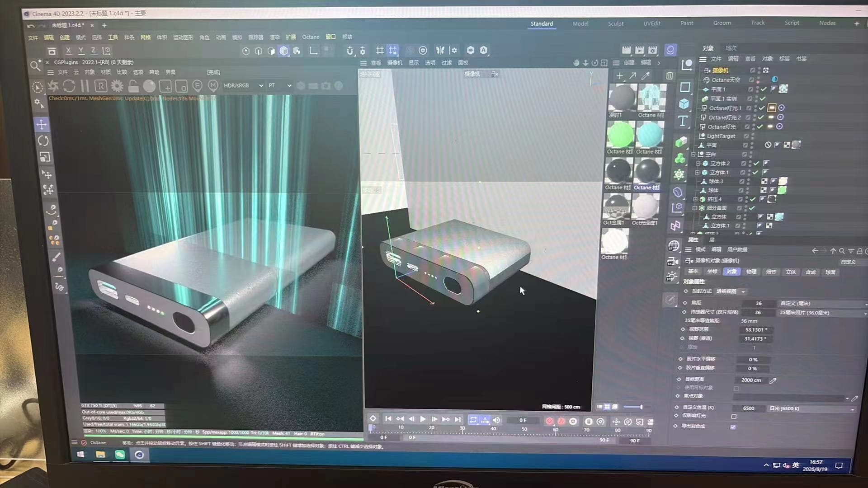The width and height of the screenshot is (868, 488).
Task: Toggle the green check for 细分曲面
Action: point(752,208)
